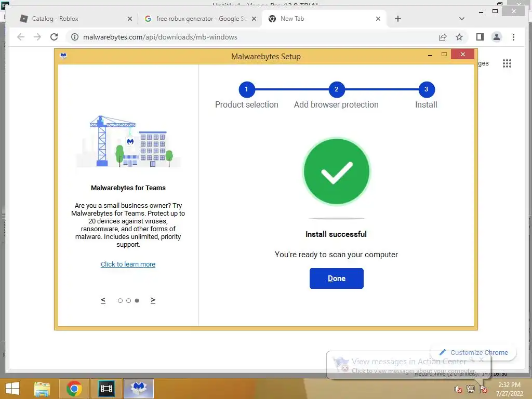The height and width of the screenshot is (399, 532).
Task: Open Google apps grid
Action: tap(507, 63)
